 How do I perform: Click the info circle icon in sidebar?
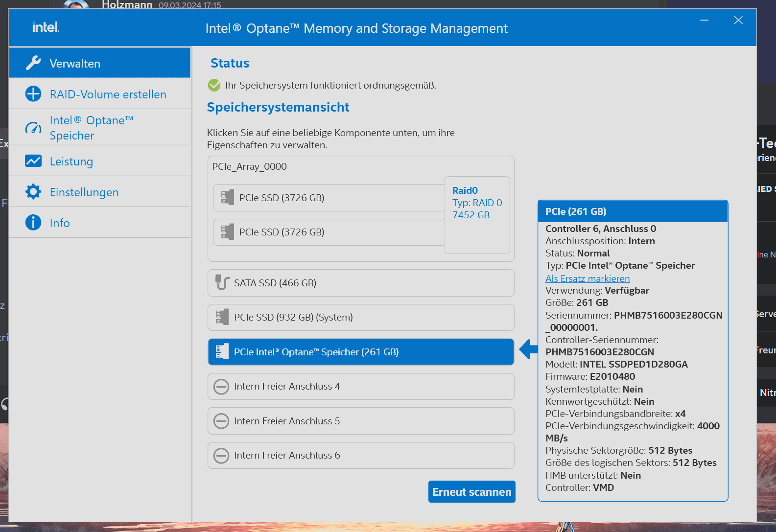pos(33,222)
